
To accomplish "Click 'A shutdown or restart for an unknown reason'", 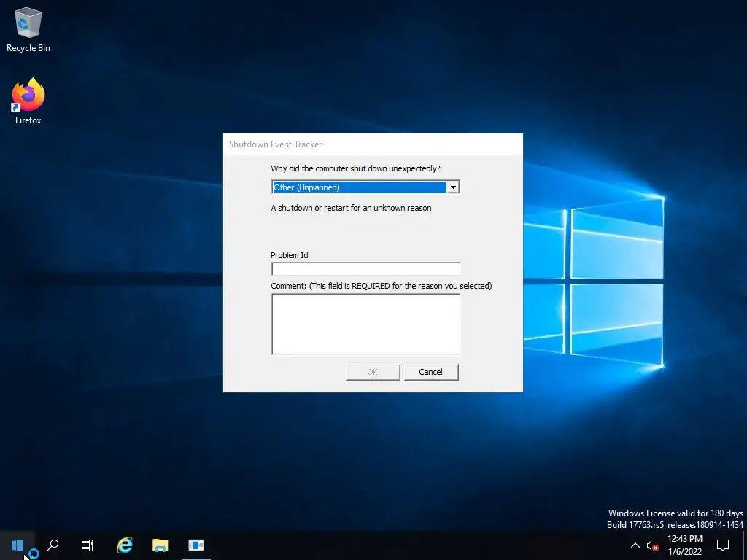I will (351, 208).
